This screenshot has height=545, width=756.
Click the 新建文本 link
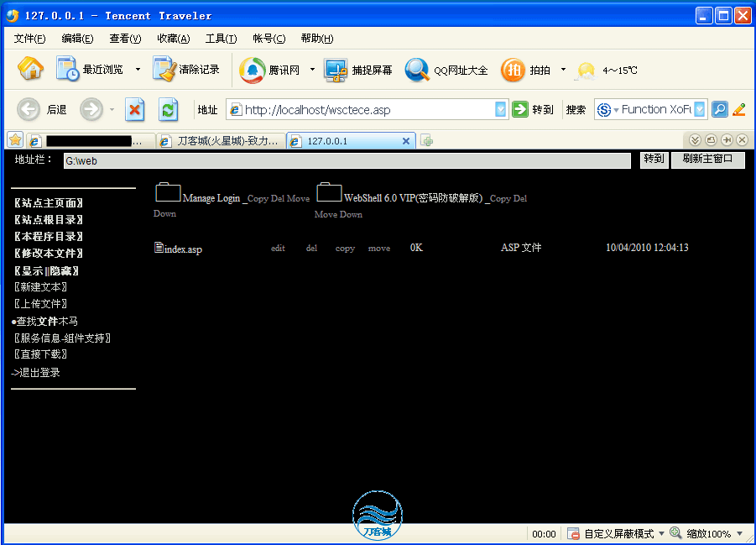pos(41,287)
